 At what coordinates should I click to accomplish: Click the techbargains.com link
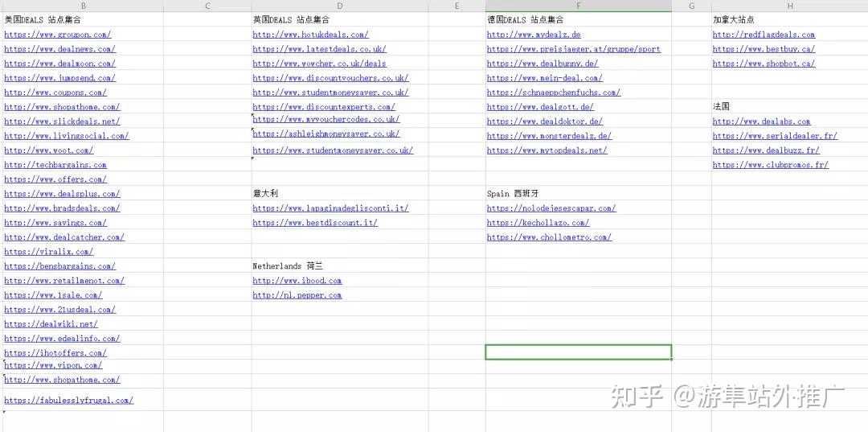click(x=55, y=164)
